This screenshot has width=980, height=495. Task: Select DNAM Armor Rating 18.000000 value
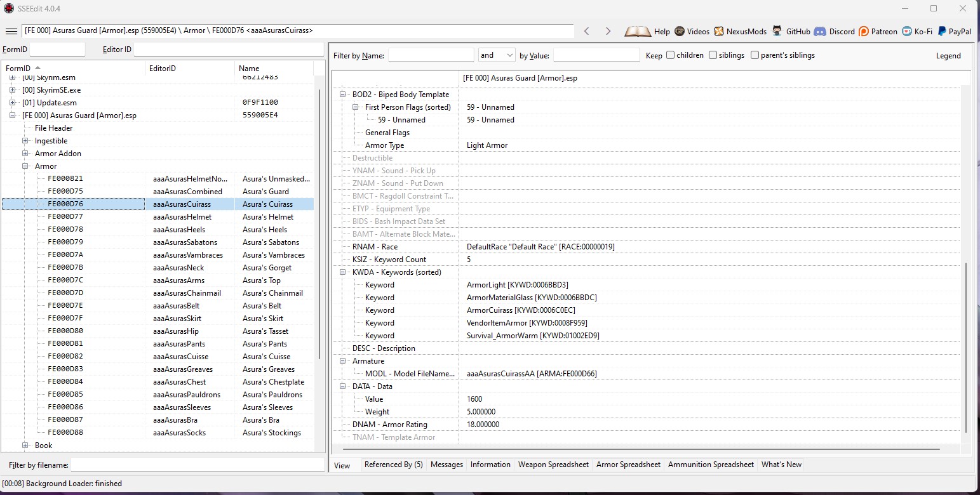[483, 425]
